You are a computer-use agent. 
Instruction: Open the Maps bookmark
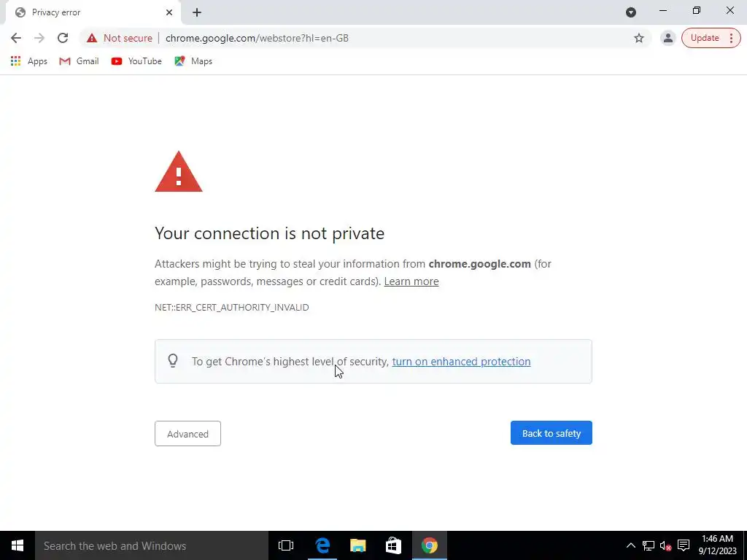[x=193, y=61]
